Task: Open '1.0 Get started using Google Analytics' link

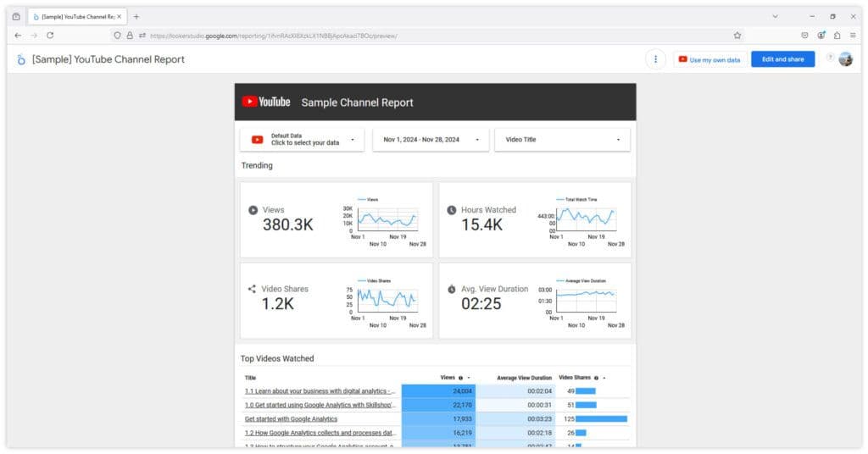Action: [320, 405]
